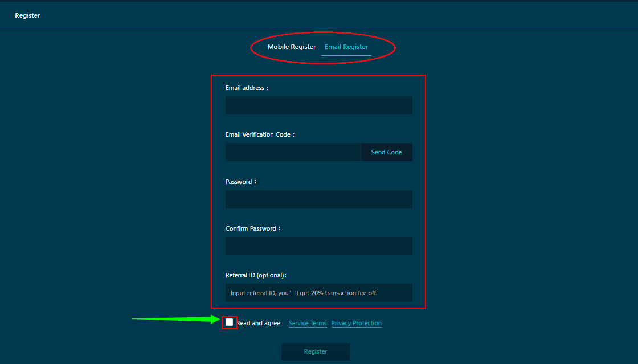638x364 pixels.
Task: Click the Send Code button
Action: (387, 152)
